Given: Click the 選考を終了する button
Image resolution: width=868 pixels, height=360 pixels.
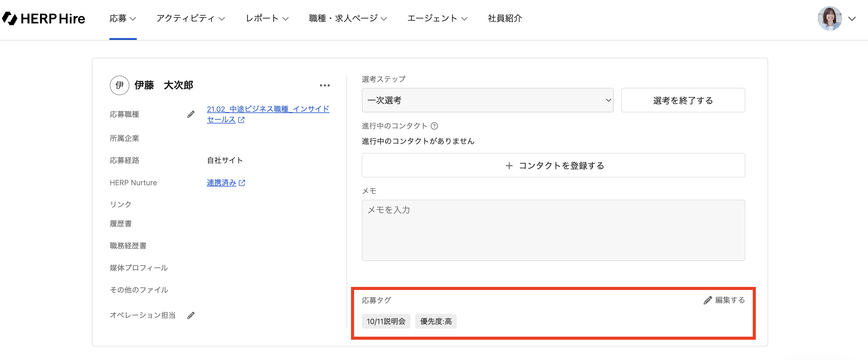Looking at the screenshot, I should (x=683, y=100).
